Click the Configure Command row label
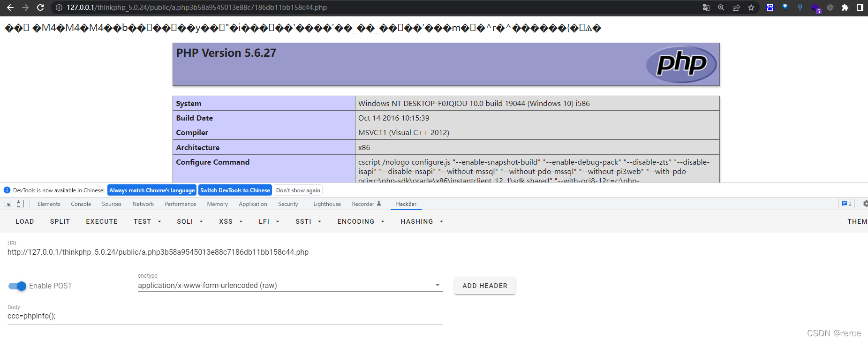868x341 pixels. [x=213, y=162]
